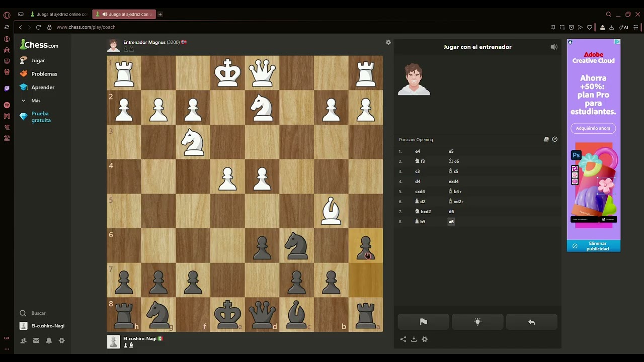644x362 pixels.
Task: Select move 1. e4 in move list
Action: (x=418, y=151)
